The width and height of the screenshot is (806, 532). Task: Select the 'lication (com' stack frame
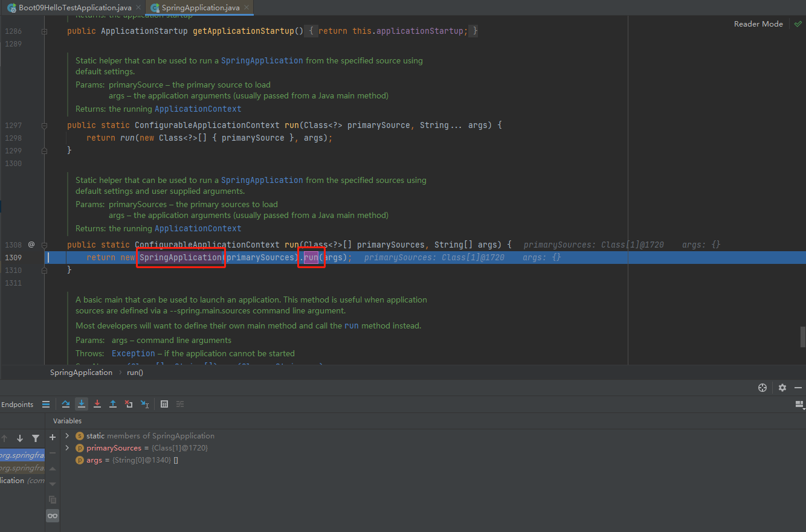coord(22,481)
